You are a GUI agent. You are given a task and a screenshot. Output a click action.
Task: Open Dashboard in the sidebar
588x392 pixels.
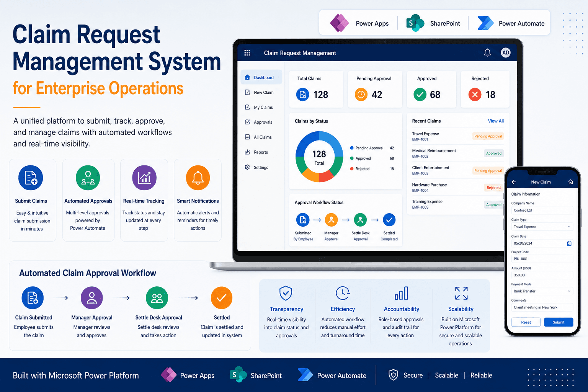261,77
